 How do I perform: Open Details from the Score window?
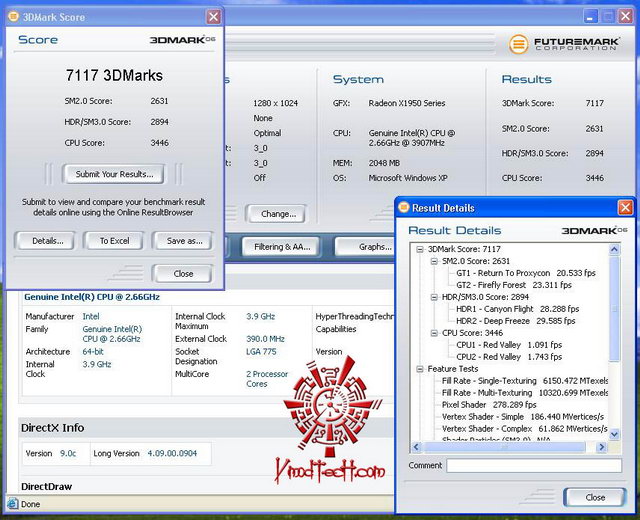click(44, 241)
